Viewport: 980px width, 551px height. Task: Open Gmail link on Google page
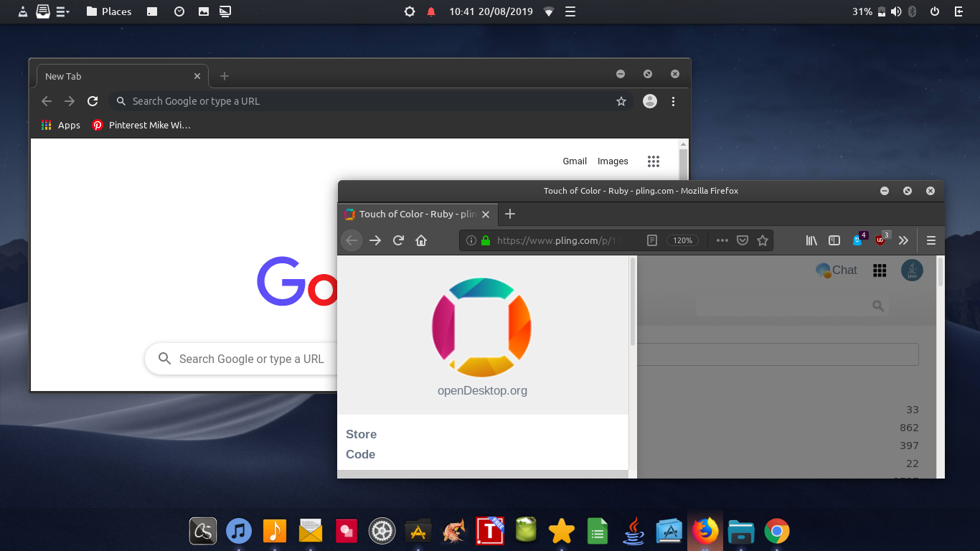coord(575,161)
